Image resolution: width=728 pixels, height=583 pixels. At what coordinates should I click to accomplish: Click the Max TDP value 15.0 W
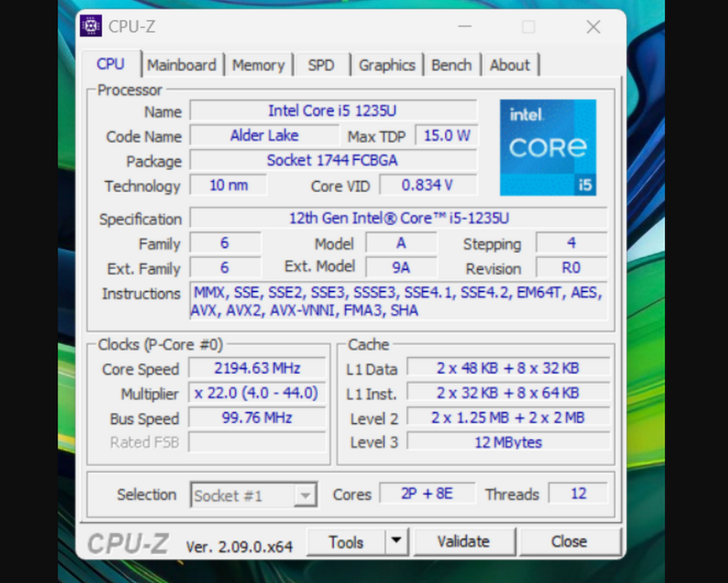point(446,136)
